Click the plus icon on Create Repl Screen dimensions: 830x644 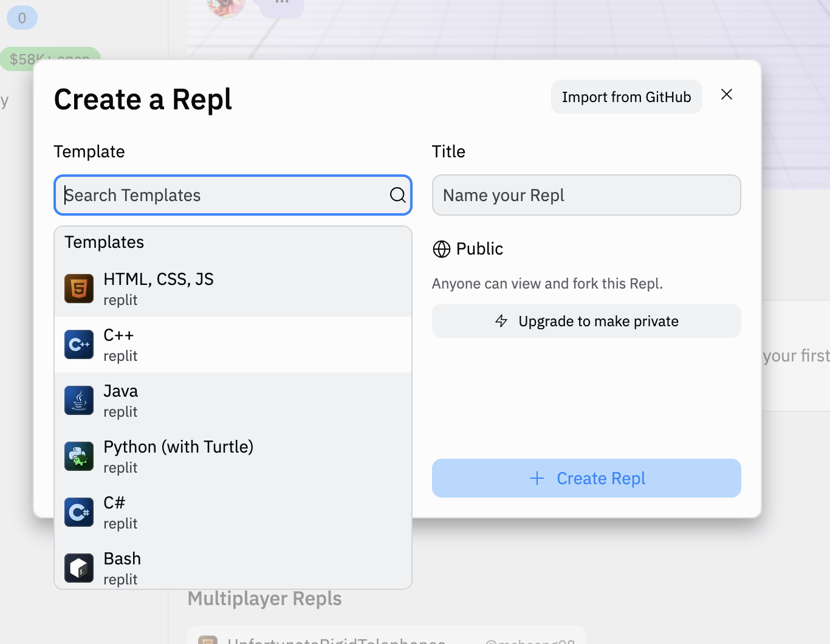(537, 478)
